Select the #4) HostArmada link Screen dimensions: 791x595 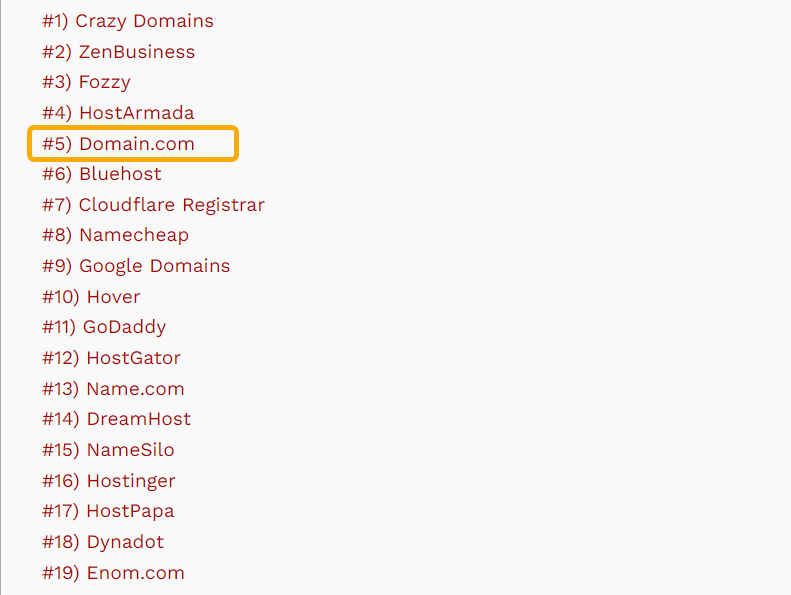tap(118, 113)
